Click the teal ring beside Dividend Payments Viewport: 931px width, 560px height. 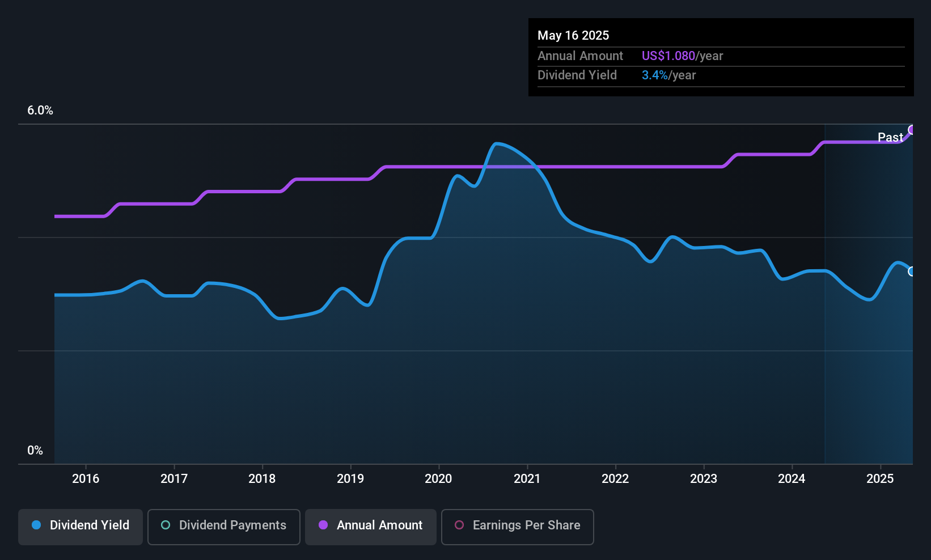click(x=166, y=525)
